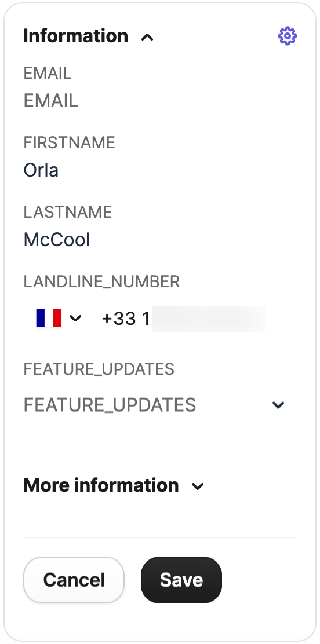Collapse the Information section chevron

(147, 38)
